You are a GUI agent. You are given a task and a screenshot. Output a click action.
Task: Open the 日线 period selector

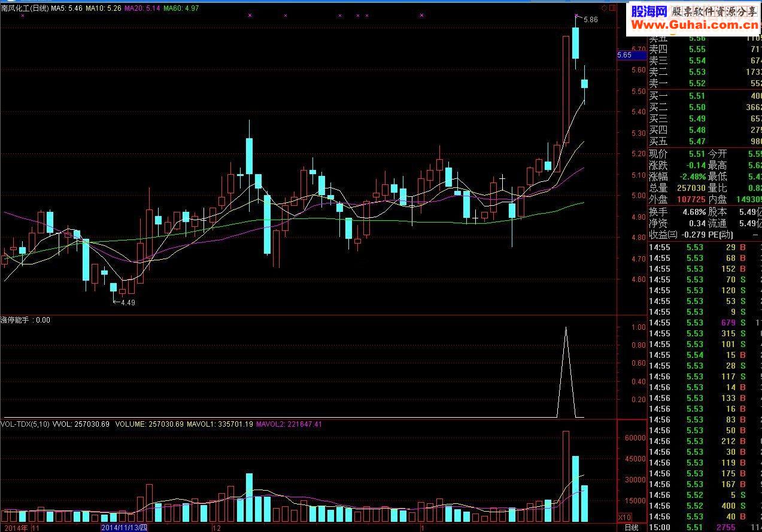coord(632,528)
